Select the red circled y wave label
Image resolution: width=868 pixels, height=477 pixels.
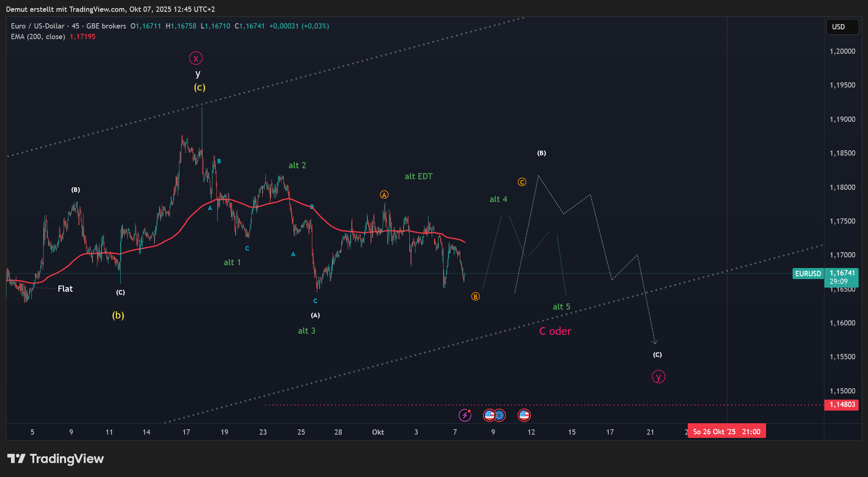click(658, 376)
